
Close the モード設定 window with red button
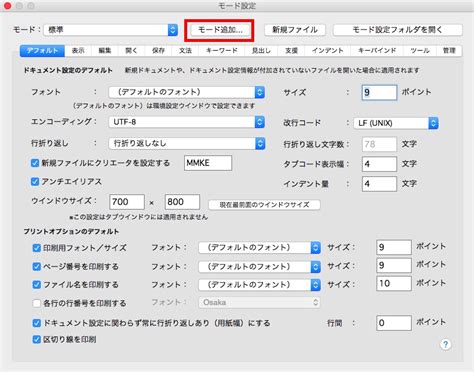[x=7, y=5]
